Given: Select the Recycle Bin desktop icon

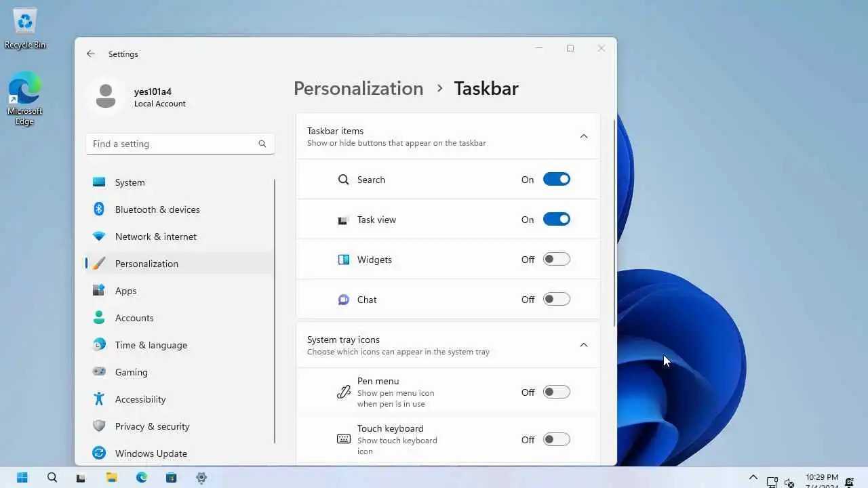Looking at the screenshot, I should click(x=25, y=28).
